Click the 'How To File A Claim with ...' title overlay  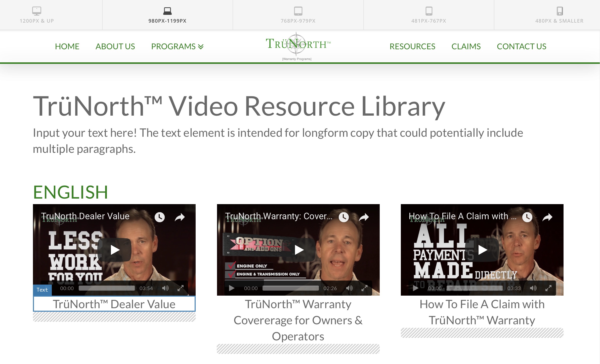(463, 216)
